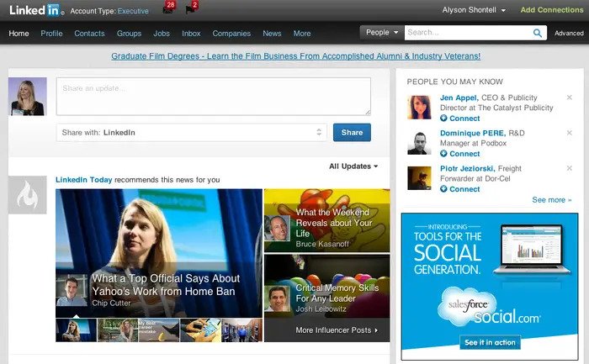Open the All Updates filter dropdown
The height and width of the screenshot is (364, 589).
click(x=353, y=166)
